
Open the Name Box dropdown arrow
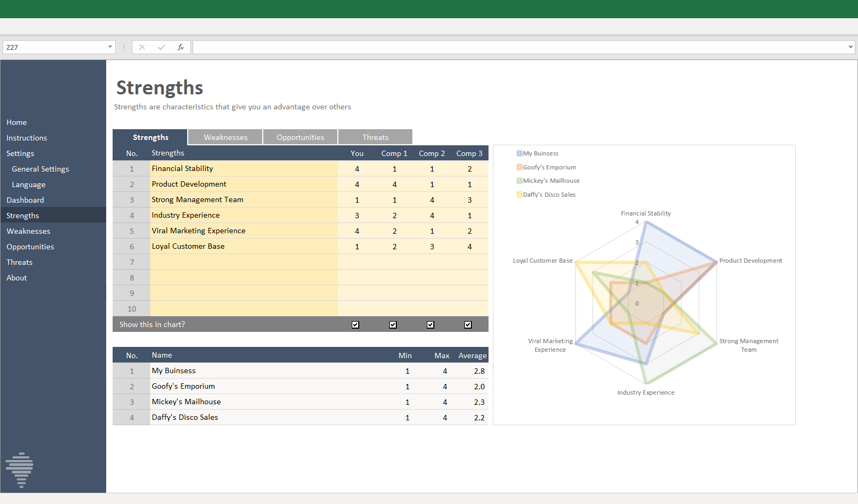110,47
